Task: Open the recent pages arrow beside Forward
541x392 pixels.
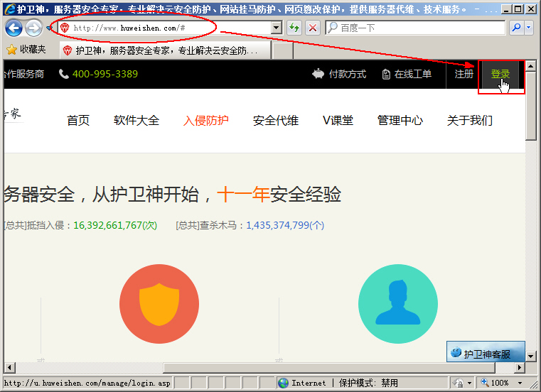Action: (x=48, y=28)
